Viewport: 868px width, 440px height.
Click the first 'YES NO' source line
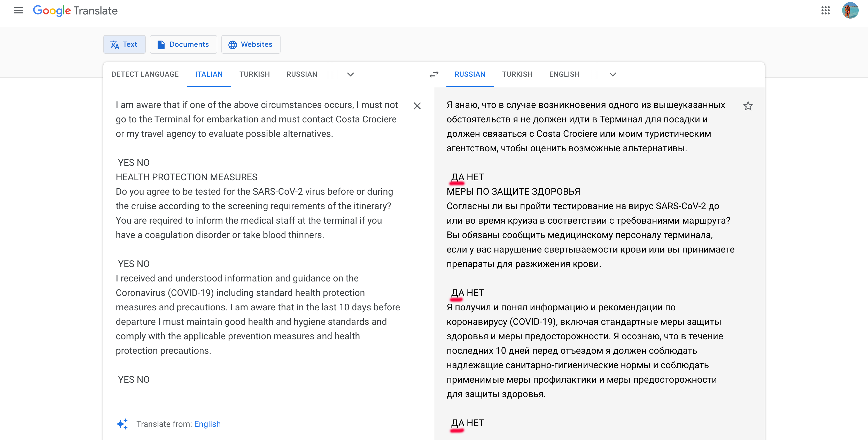point(134,162)
